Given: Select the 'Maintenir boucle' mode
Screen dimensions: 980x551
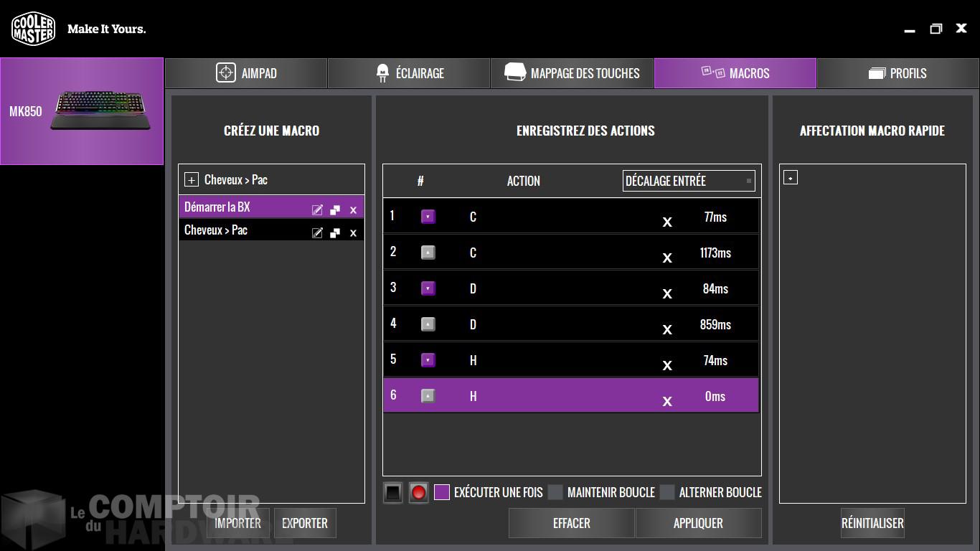Looking at the screenshot, I should (x=556, y=492).
